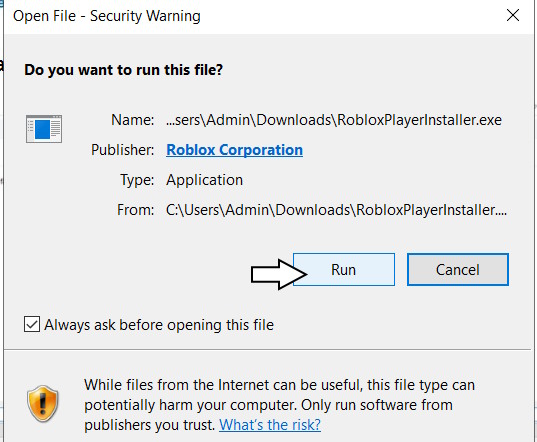Click the white arrow pointing to Run

tap(279, 274)
